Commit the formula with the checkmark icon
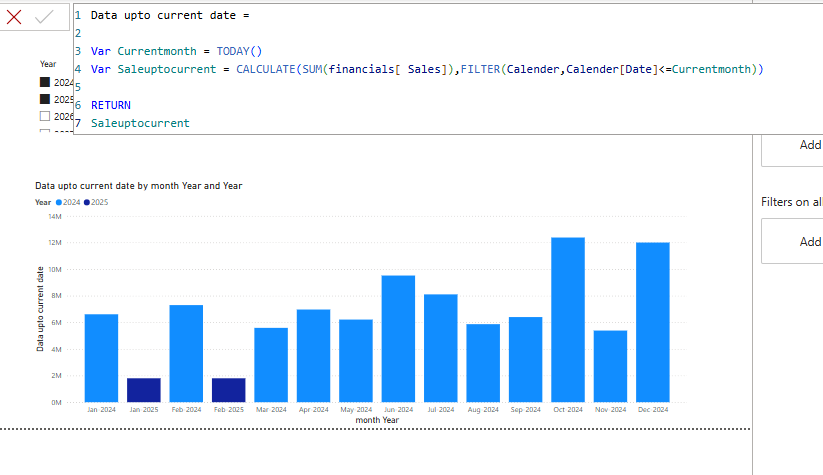Image resolution: width=823 pixels, height=475 pixels. click(x=44, y=17)
